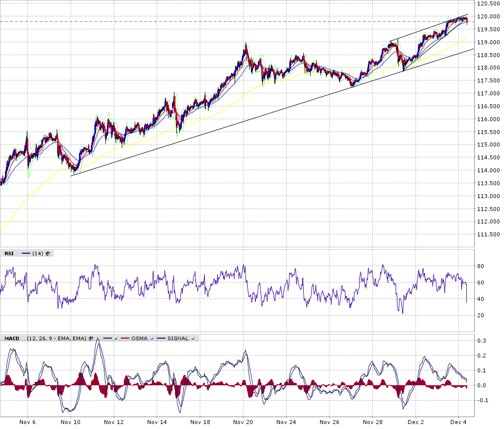Click the RSI 80 level label
Image resolution: width=504 pixels, height=429 pixels.
coord(481,266)
